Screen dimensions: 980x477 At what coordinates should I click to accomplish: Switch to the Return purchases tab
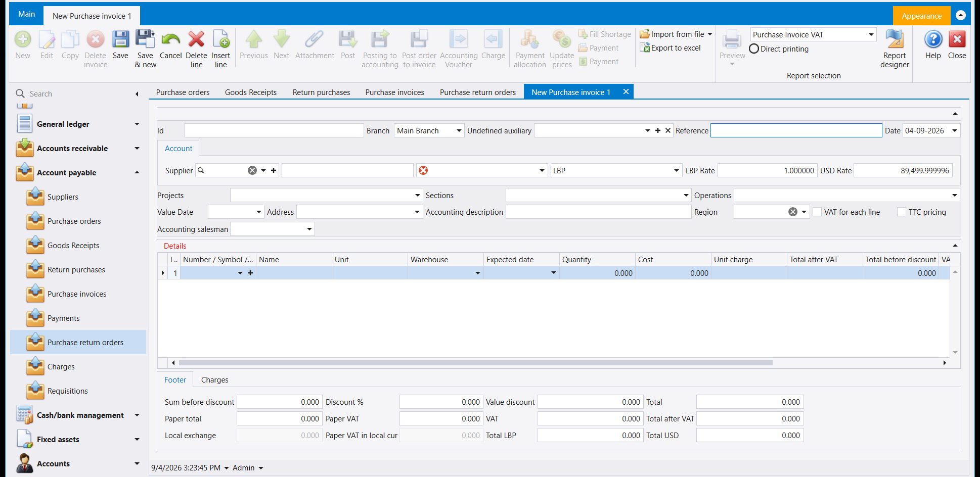(x=321, y=92)
